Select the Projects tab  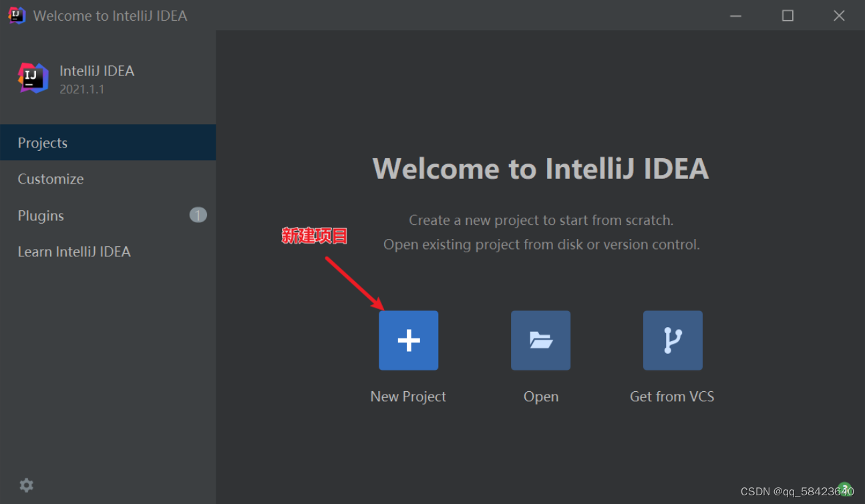[108, 143]
